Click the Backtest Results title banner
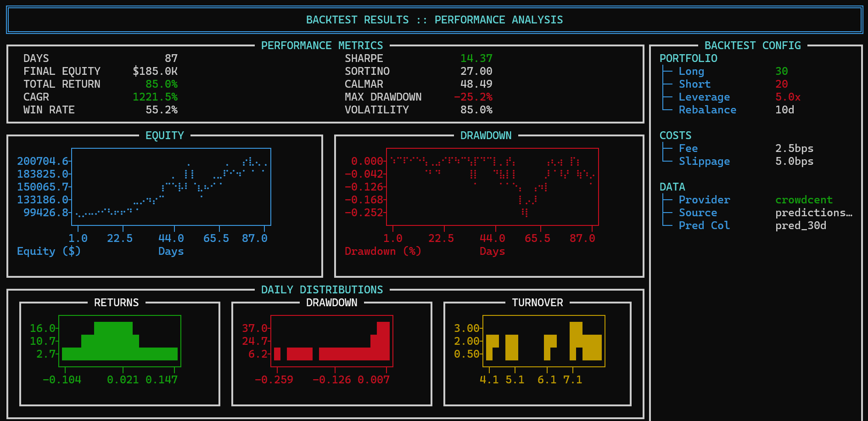The height and width of the screenshot is (421, 868). (434, 20)
